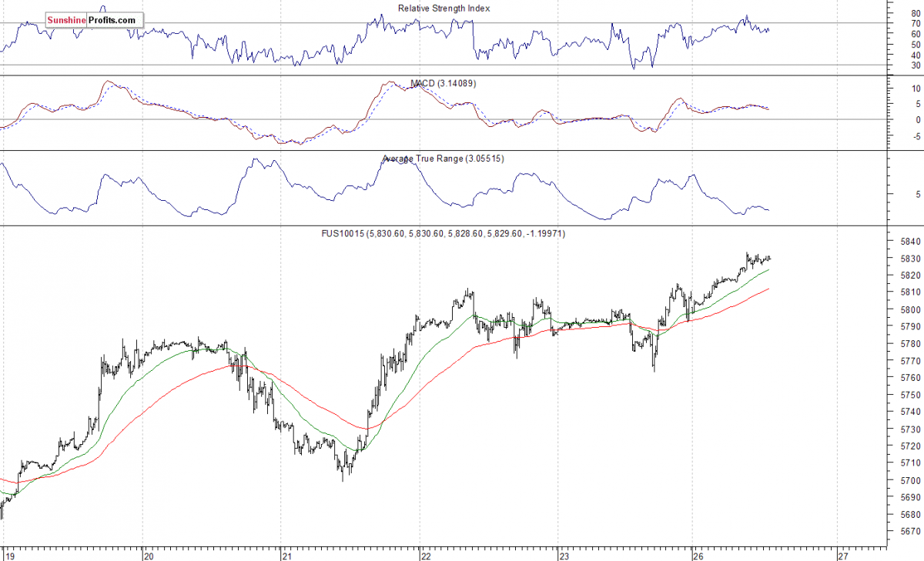Select date marker 20 on time axis
924x561 pixels.
[x=149, y=555]
